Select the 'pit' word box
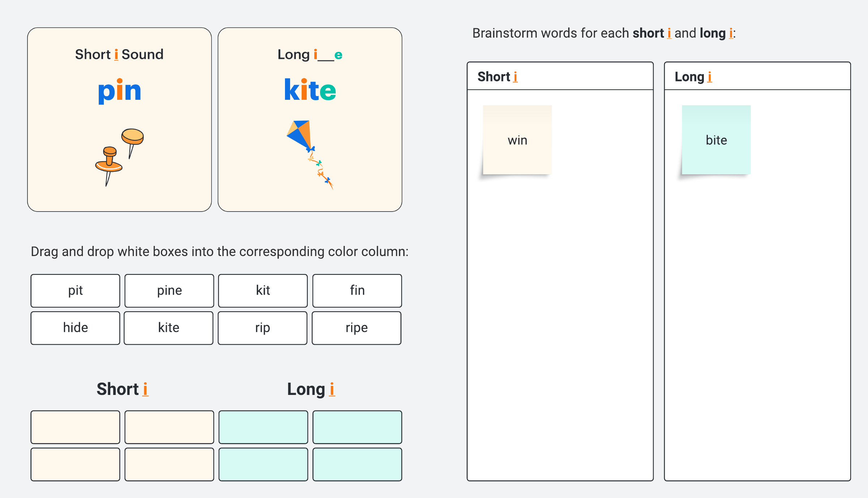868x498 pixels. tap(75, 291)
